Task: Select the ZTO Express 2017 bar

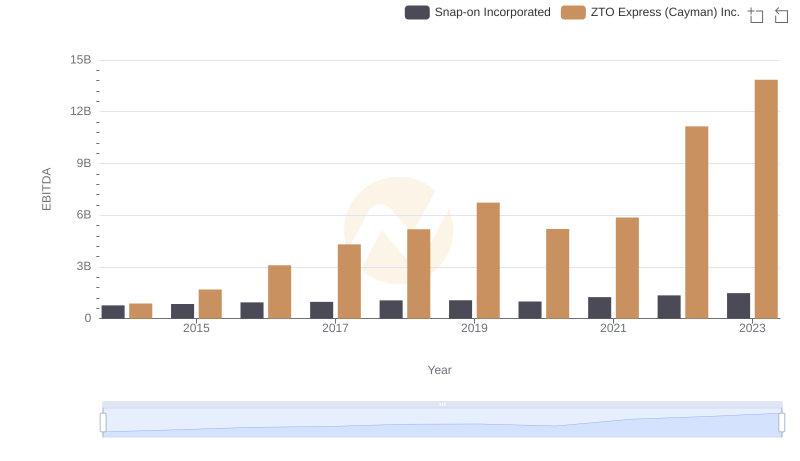Action: pyautogui.click(x=349, y=281)
